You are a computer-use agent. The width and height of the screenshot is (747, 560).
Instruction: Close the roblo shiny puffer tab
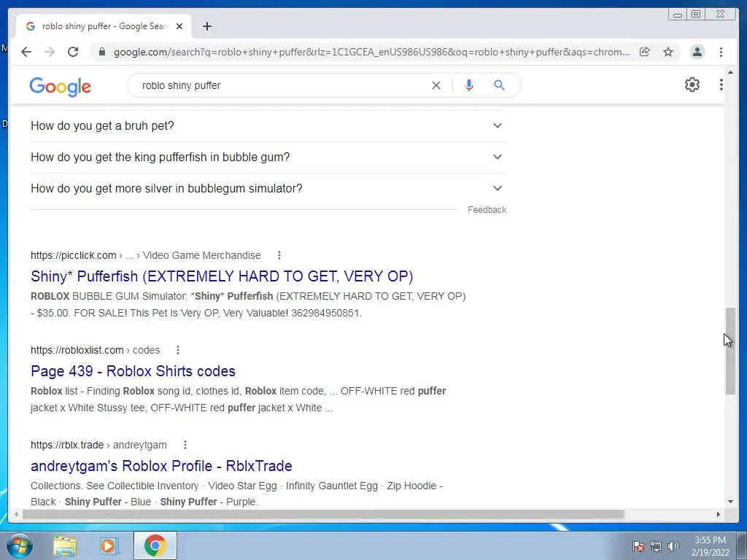[x=179, y=26]
